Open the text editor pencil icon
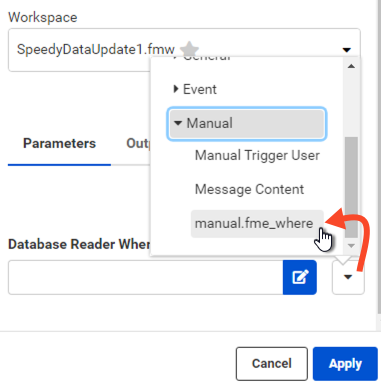The width and height of the screenshot is (381, 391). (x=300, y=277)
